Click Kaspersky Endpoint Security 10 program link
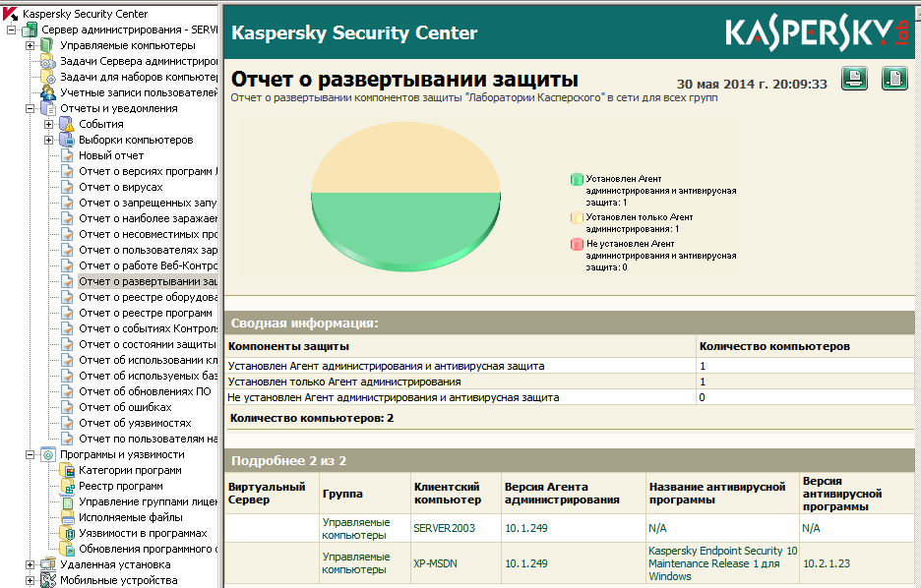This screenshot has height=588, width=921. click(722, 563)
